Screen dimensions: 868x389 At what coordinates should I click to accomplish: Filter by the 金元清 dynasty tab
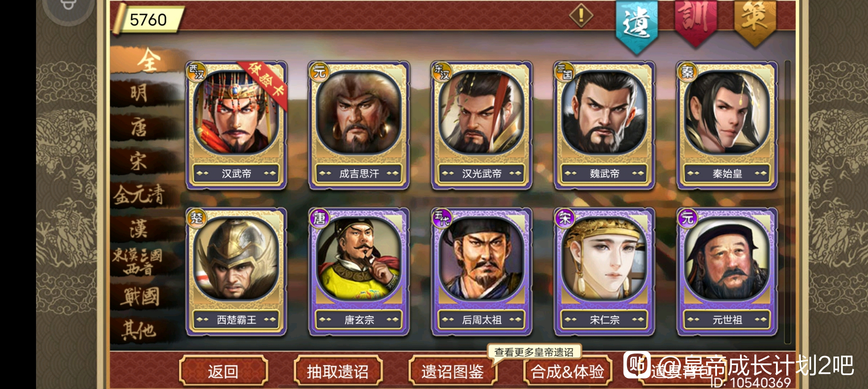[140, 194]
